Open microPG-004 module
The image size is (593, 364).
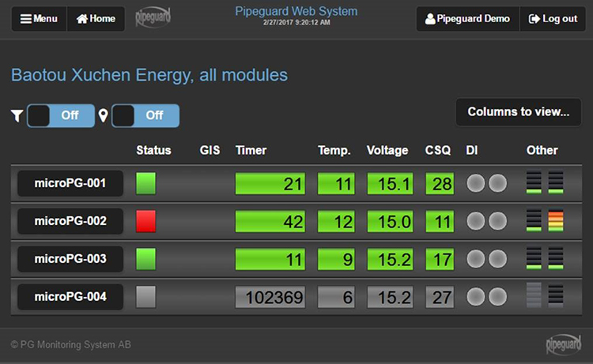[70, 297]
